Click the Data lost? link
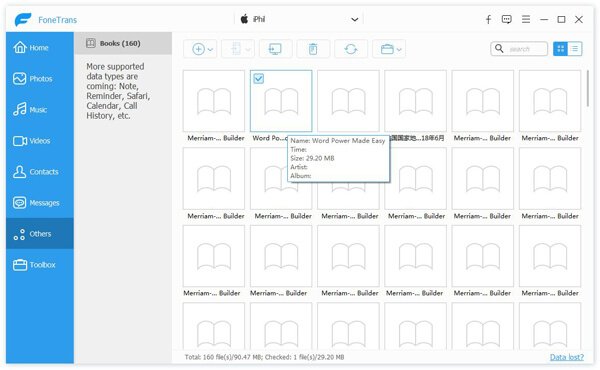The width and height of the screenshot is (600, 370). tap(567, 357)
